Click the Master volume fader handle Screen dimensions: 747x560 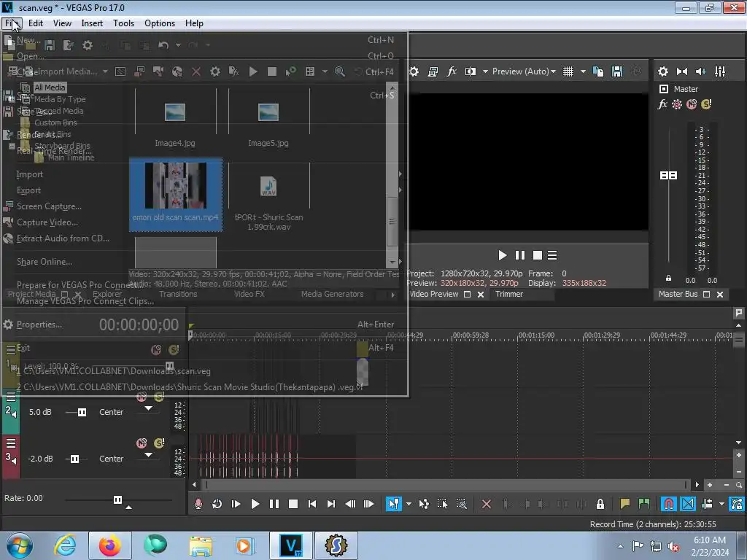(x=668, y=176)
